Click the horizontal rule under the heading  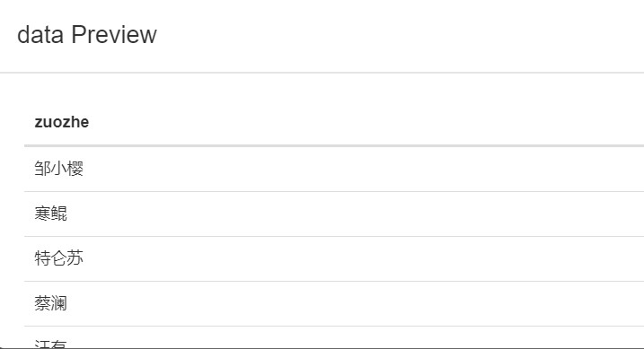coord(322,73)
